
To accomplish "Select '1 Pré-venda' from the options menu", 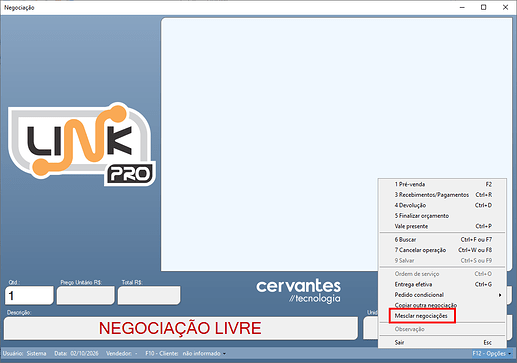I will pos(442,184).
